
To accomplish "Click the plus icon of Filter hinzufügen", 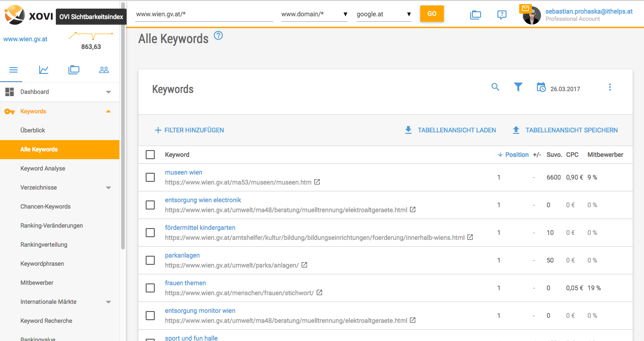I will point(158,130).
